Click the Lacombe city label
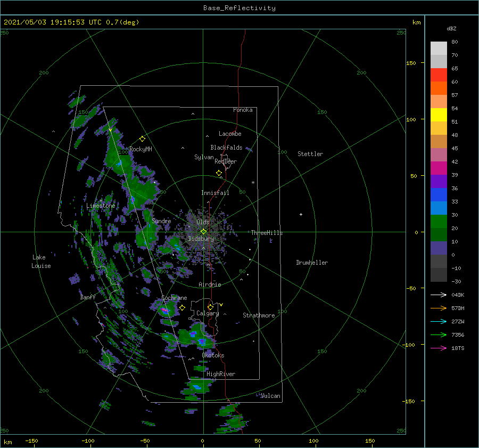 [x=230, y=134]
